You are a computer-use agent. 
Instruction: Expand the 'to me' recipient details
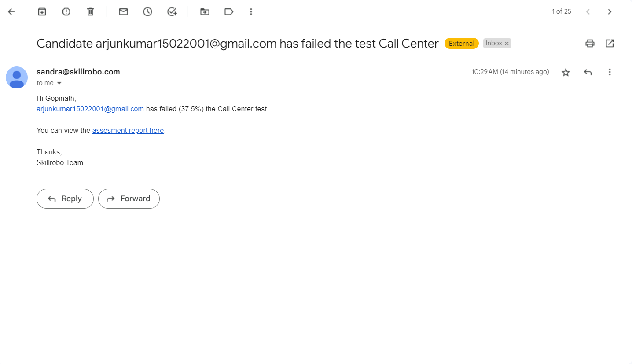[59, 83]
